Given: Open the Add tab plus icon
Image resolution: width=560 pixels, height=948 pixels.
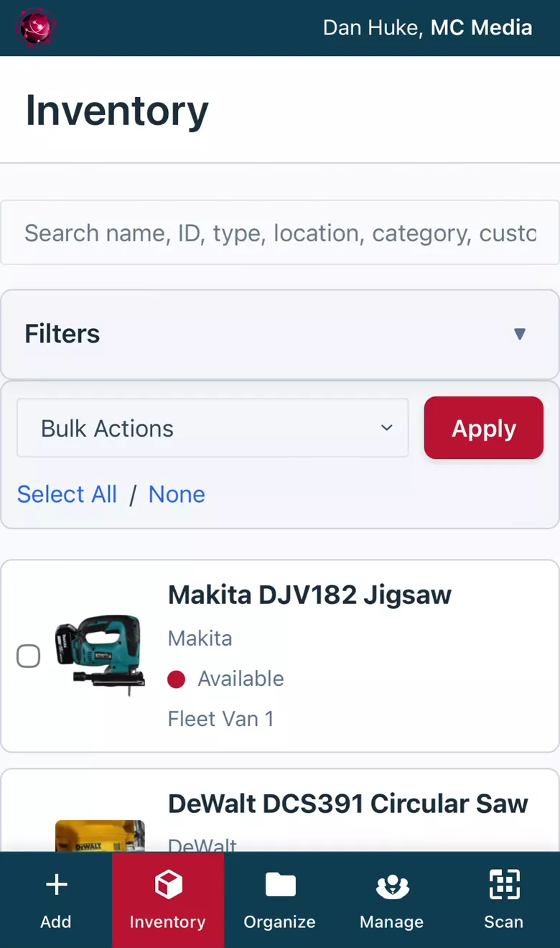Looking at the screenshot, I should 56,885.
